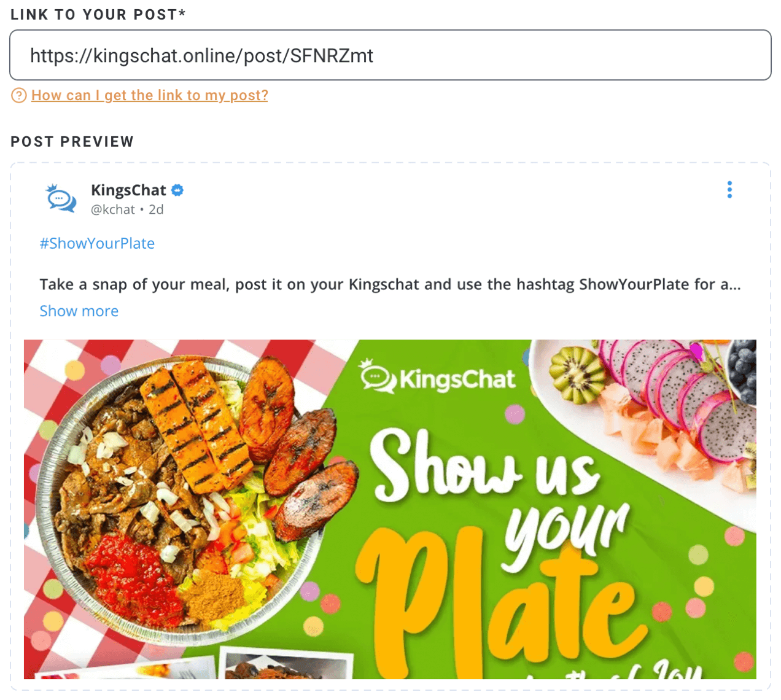Click the link to your post URL field
Image resolution: width=781 pixels, height=700 pixels.
click(x=390, y=55)
